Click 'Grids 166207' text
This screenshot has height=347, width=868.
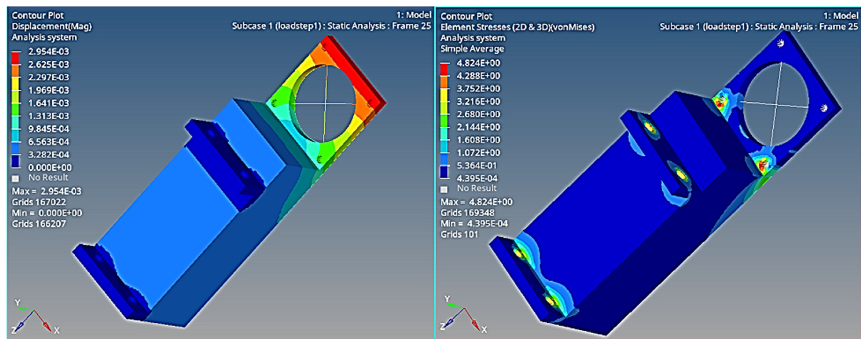click(x=39, y=224)
